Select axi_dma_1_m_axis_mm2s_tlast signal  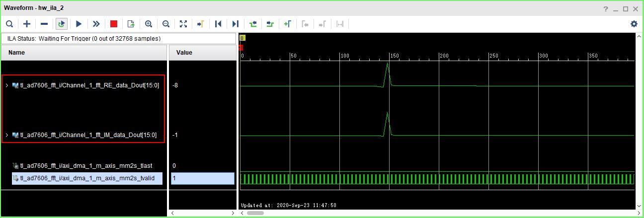86,166
